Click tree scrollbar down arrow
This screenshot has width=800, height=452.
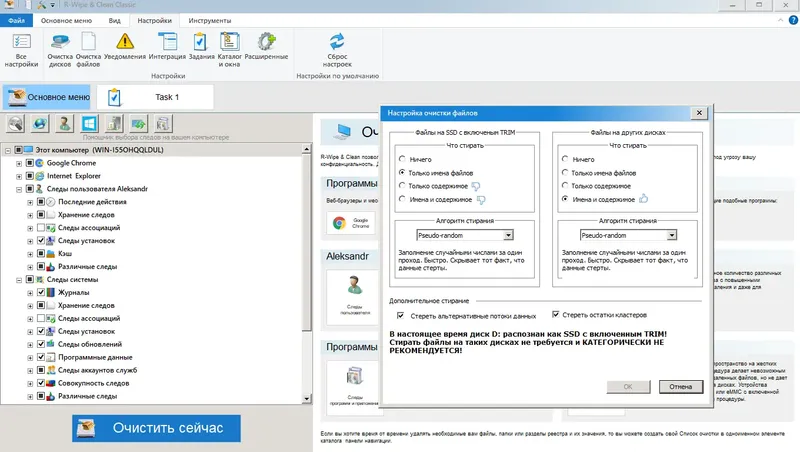[306, 398]
